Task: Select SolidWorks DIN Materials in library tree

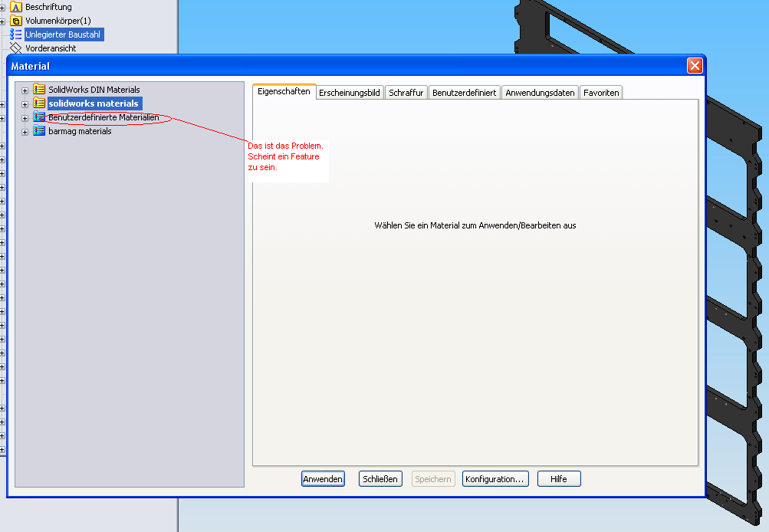Action: coord(94,90)
